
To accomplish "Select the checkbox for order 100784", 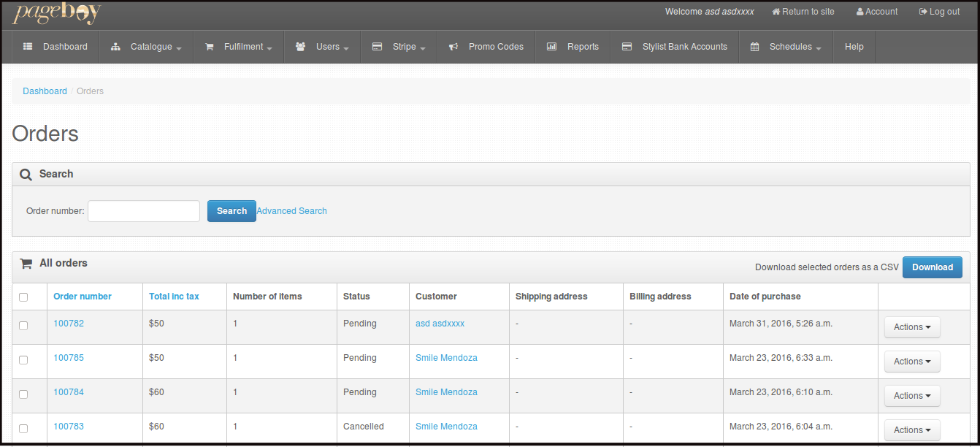I will (23, 394).
